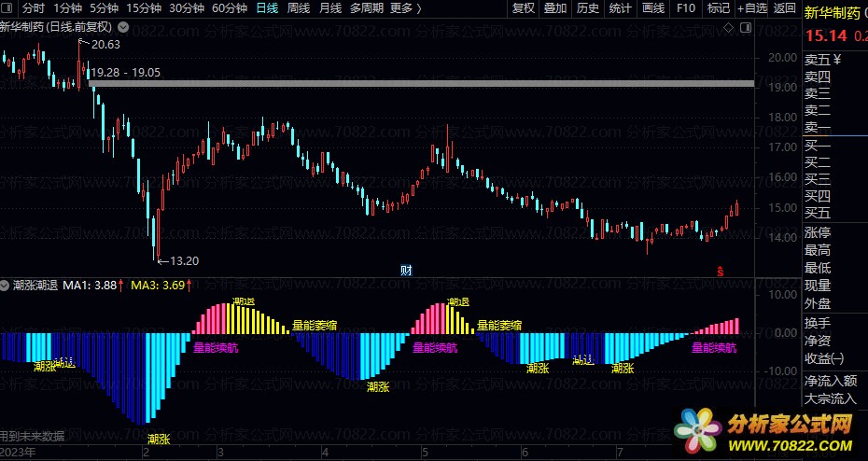Open the 新华制药 chart title dropdown
The width and height of the screenshot is (868, 461).
[x=123, y=26]
